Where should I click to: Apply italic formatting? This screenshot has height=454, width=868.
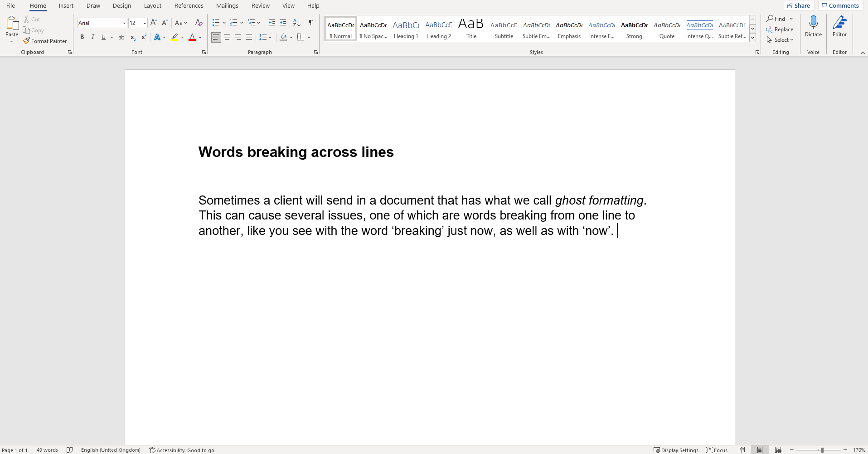pyautogui.click(x=92, y=37)
